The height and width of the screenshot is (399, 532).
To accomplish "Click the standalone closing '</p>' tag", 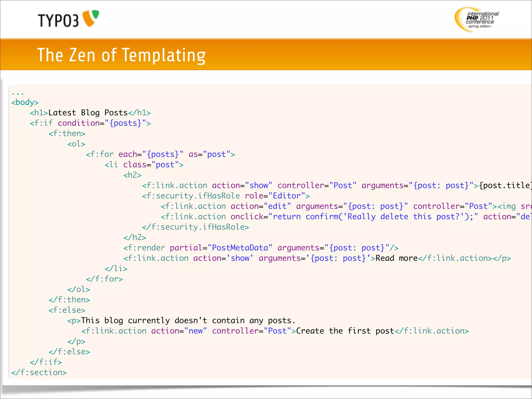I will click(76, 341).
